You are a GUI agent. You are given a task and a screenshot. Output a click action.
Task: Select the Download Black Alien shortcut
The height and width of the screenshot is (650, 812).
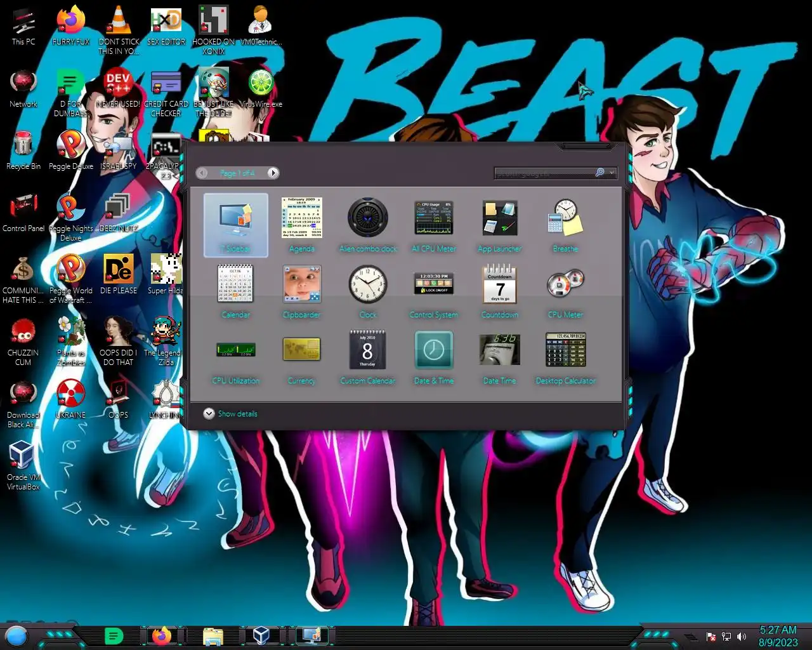[x=23, y=404]
